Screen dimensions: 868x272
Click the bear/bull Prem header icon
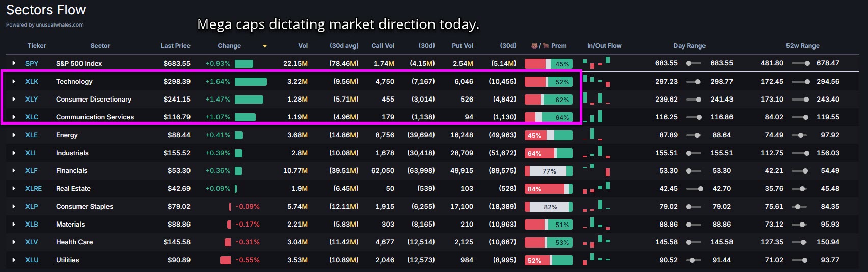point(539,46)
